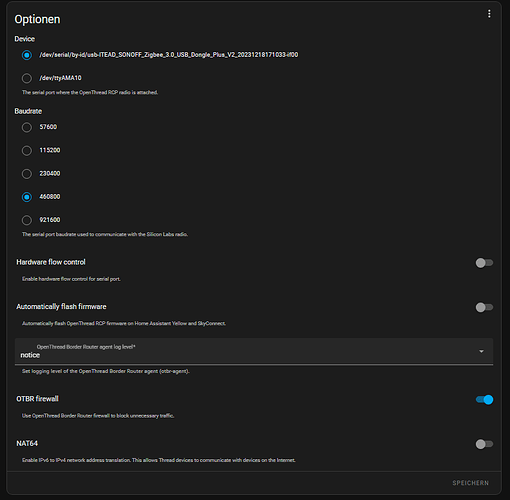Open the three-dot options menu
Image resolution: width=510 pixels, height=500 pixels.
(489, 14)
